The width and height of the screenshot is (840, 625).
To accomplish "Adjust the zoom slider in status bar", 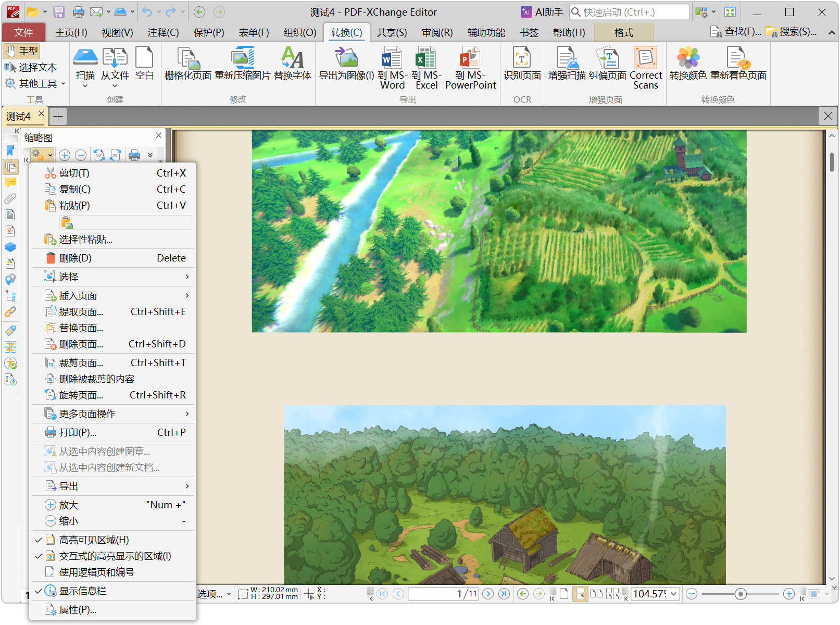I will click(741, 594).
